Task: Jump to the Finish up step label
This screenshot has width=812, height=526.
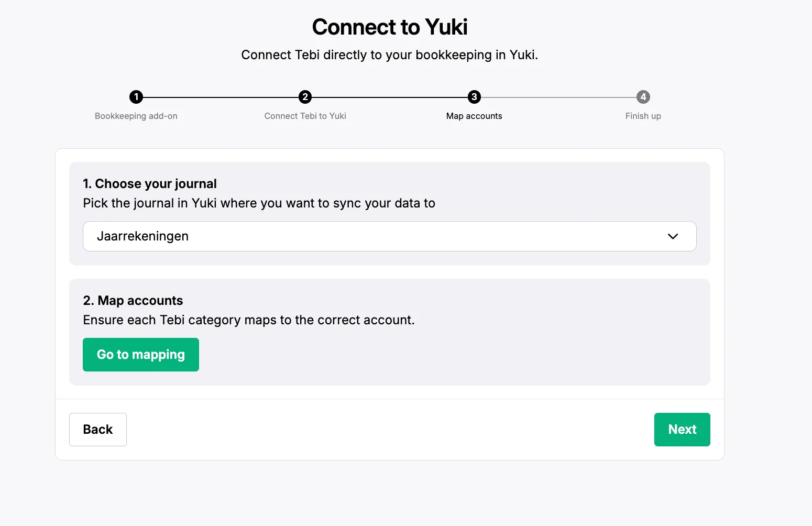Action: tap(643, 116)
